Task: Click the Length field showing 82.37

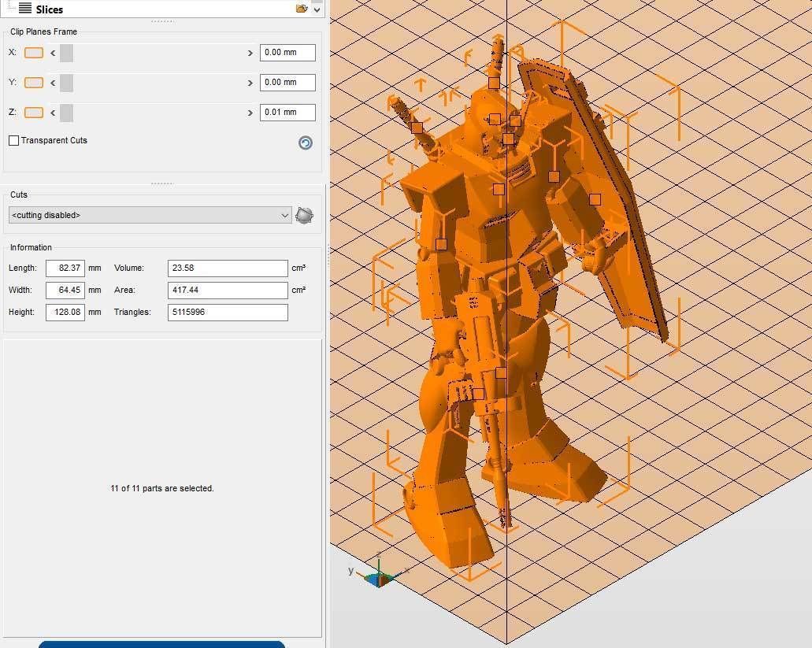Action: pos(65,268)
